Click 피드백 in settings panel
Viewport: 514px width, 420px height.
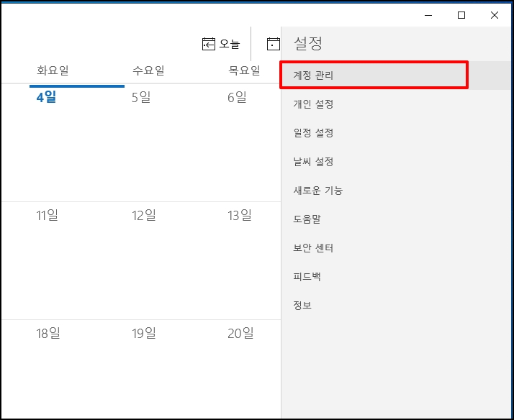(x=397, y=277)
